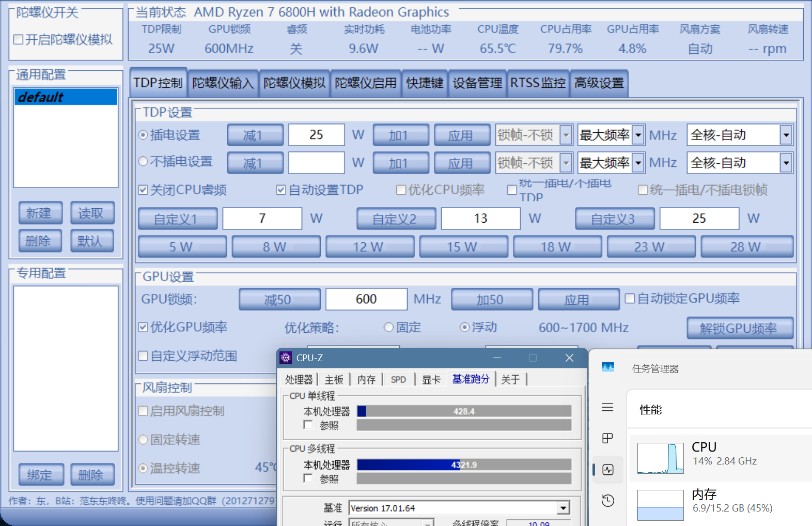Toggle 自动设置TDP checkbox
The height and width of the screenshot is (526, 812).
point(281,190)
